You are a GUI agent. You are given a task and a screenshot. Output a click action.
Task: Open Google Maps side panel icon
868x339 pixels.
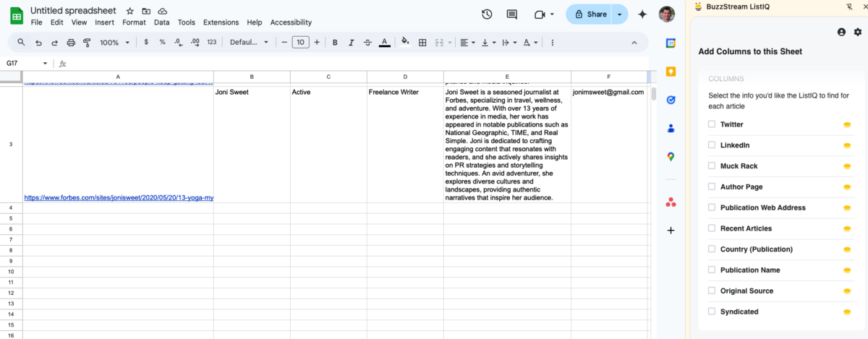[x=671, y=157]
